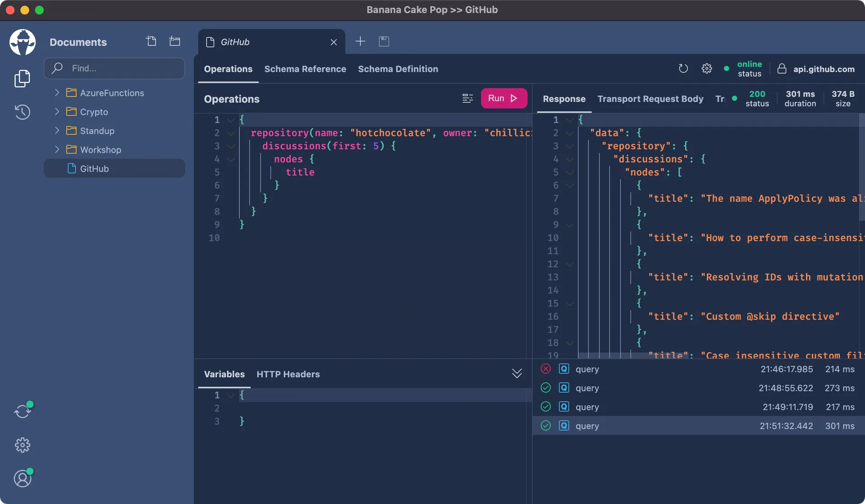Click the sync status icon in sidebar
Image resolution: width=865 pixels, height=504 pixels.
(x=23, y=410)
